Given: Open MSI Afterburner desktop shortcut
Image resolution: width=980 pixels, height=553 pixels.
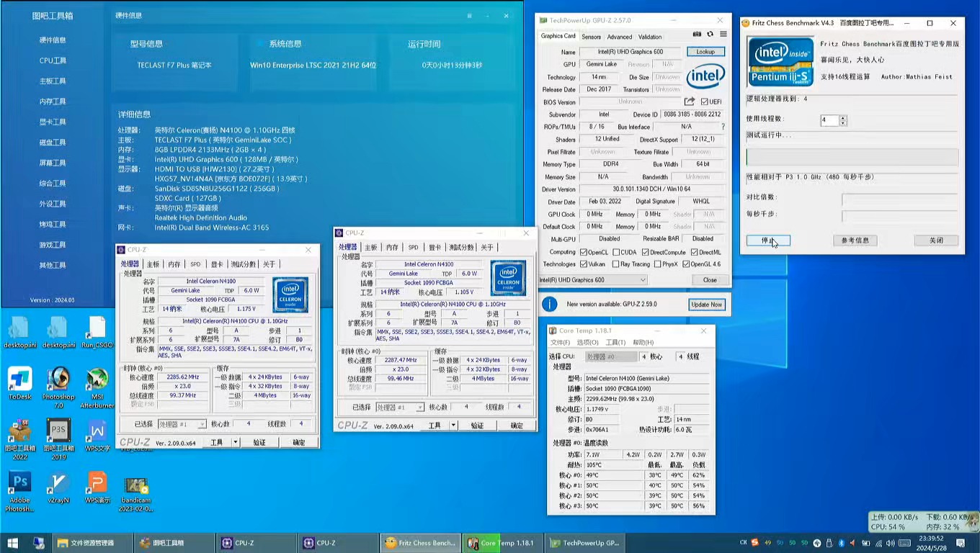Looking at the screenshot, I should point(97,387).
